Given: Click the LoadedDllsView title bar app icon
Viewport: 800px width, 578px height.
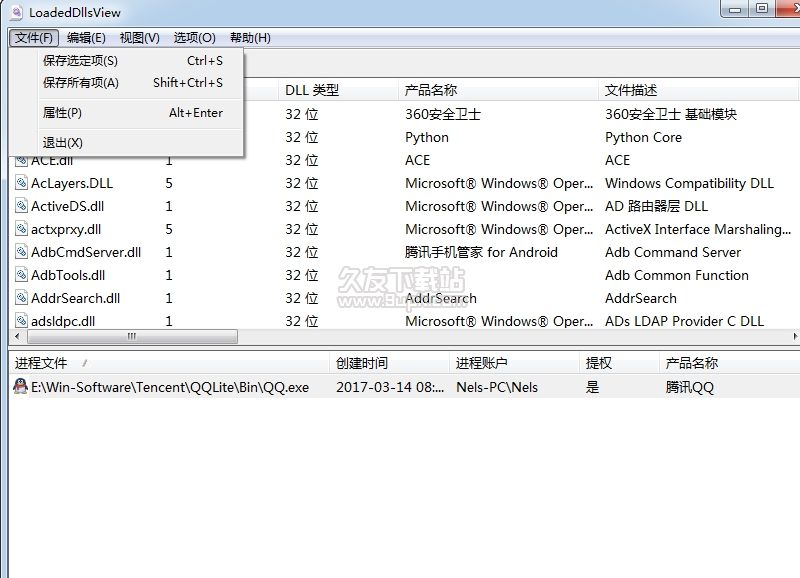Looking at the screenshot, I should point(17,12).
